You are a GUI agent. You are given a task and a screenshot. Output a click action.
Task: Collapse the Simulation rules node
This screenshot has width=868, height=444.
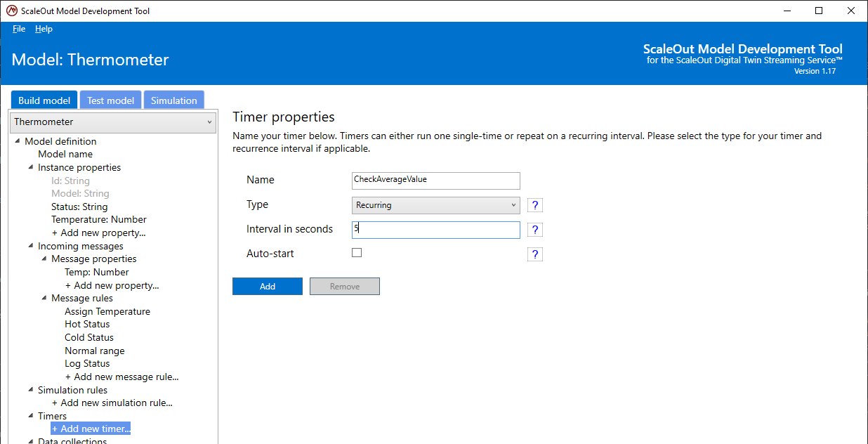coord(31,390)
